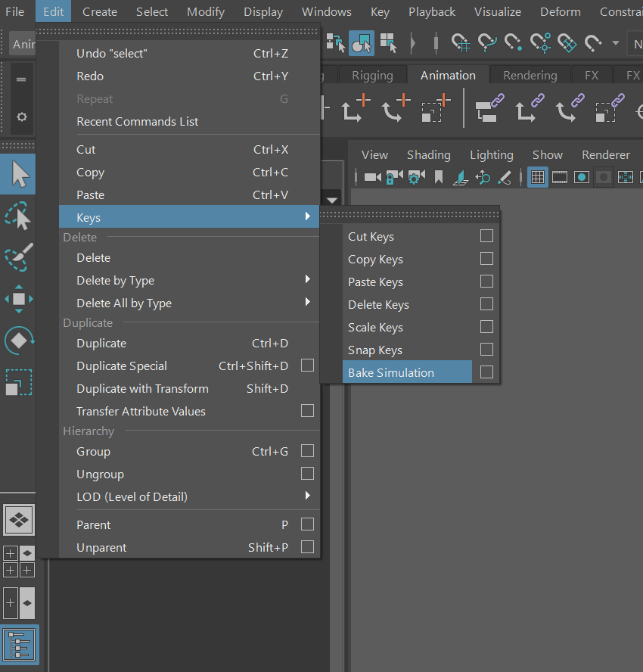Click the viewport bookmarks icon

[x=438, y=177]
